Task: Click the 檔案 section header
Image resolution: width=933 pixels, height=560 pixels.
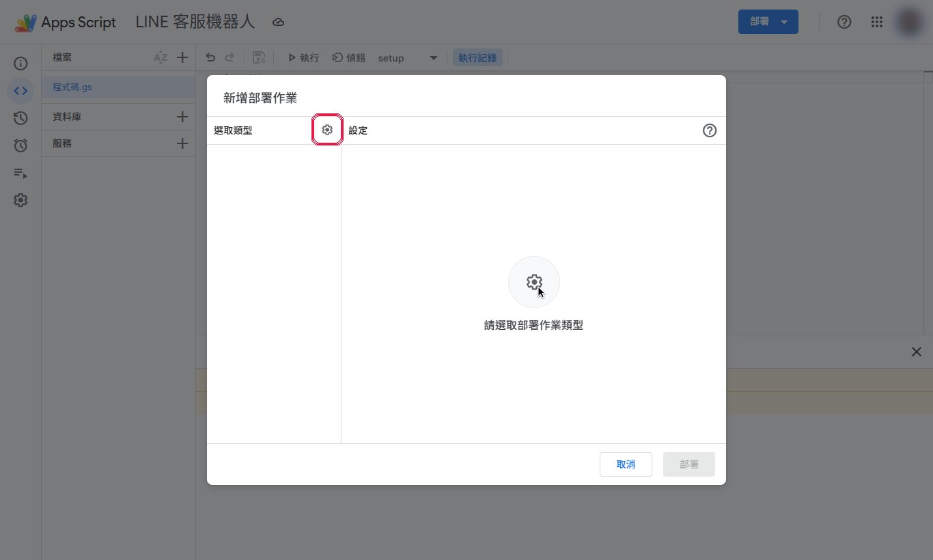Action: pos(62,58)
